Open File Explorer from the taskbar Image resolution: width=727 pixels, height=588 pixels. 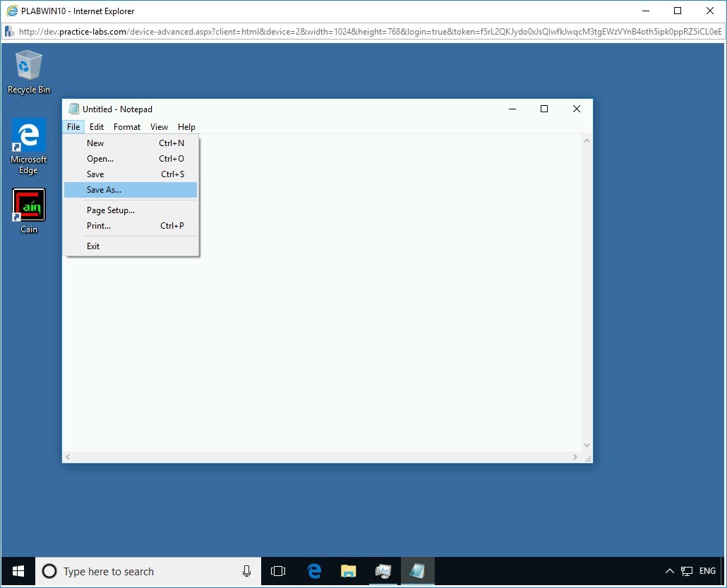click(349, 571)
